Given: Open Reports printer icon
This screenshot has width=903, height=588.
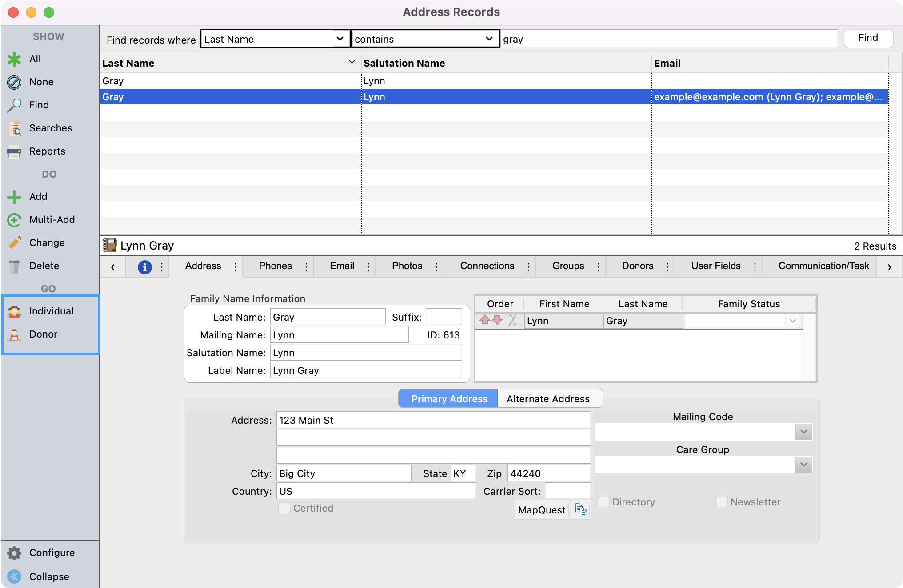Looking at the screenshot, I should (15, 151).
